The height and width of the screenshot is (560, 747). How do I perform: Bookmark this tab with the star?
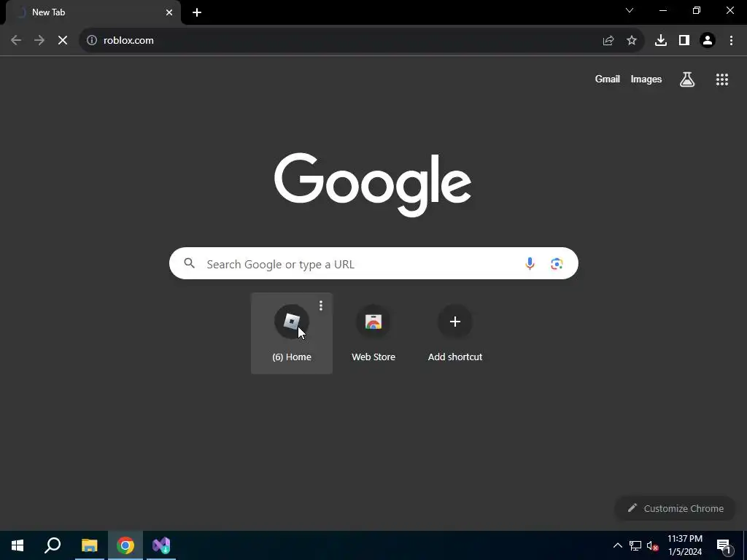pyautogui.click(x=632, y=41)
